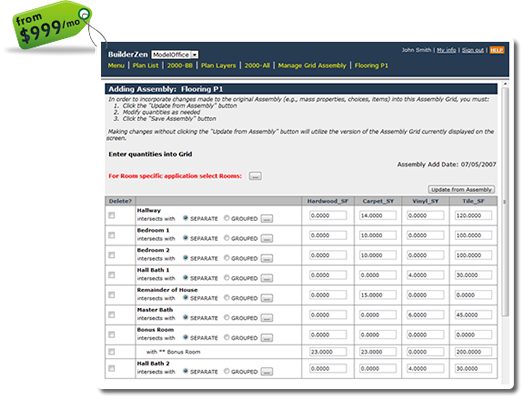The image size is (523, 400).
Task: Go to Plan List
Action: [145, 65]
